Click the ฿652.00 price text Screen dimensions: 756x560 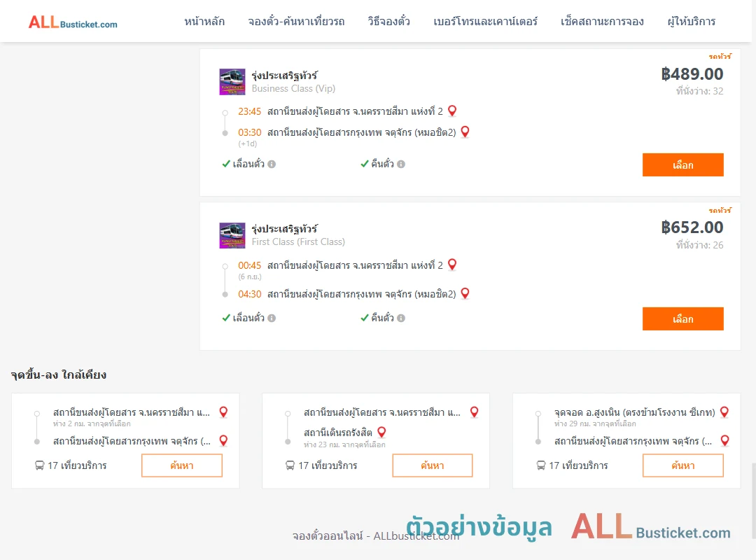click(x=692, y=227)
